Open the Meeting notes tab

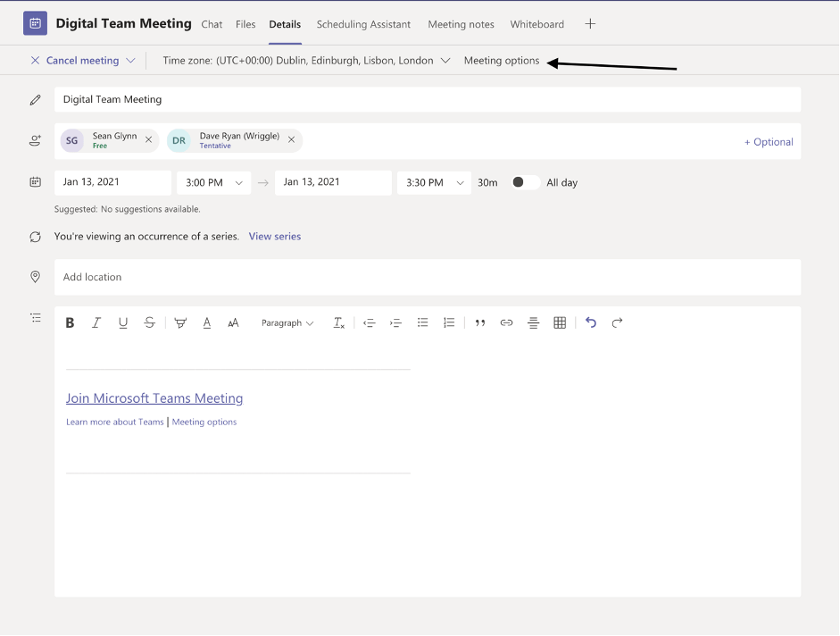461,24
